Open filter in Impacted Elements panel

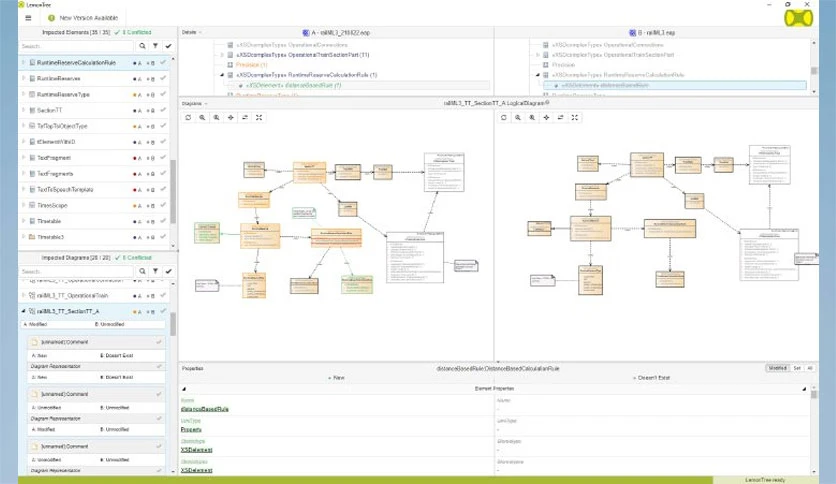tap(155, 46)
